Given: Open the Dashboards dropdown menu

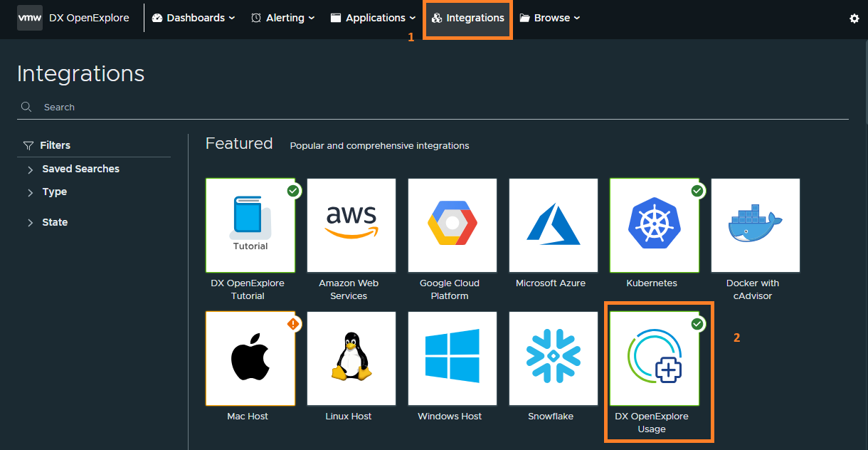Looking at the screenshot, I should [194, 18].
